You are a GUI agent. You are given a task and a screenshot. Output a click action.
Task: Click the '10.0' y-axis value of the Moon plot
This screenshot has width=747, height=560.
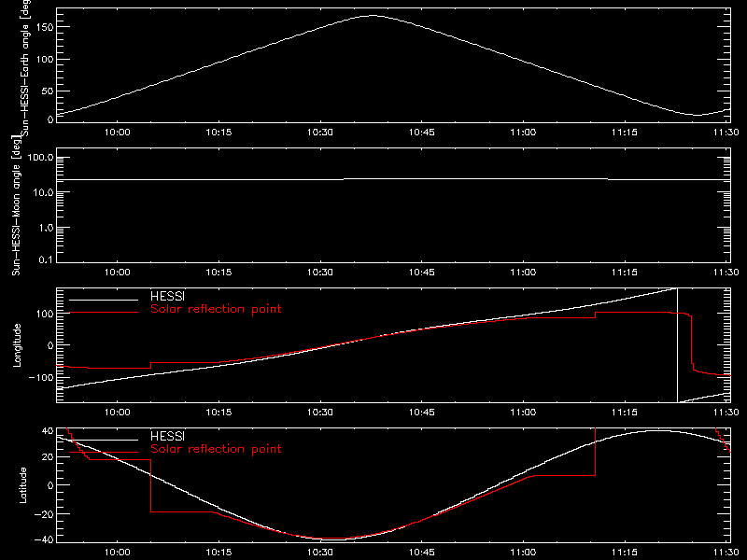point(44,193)
